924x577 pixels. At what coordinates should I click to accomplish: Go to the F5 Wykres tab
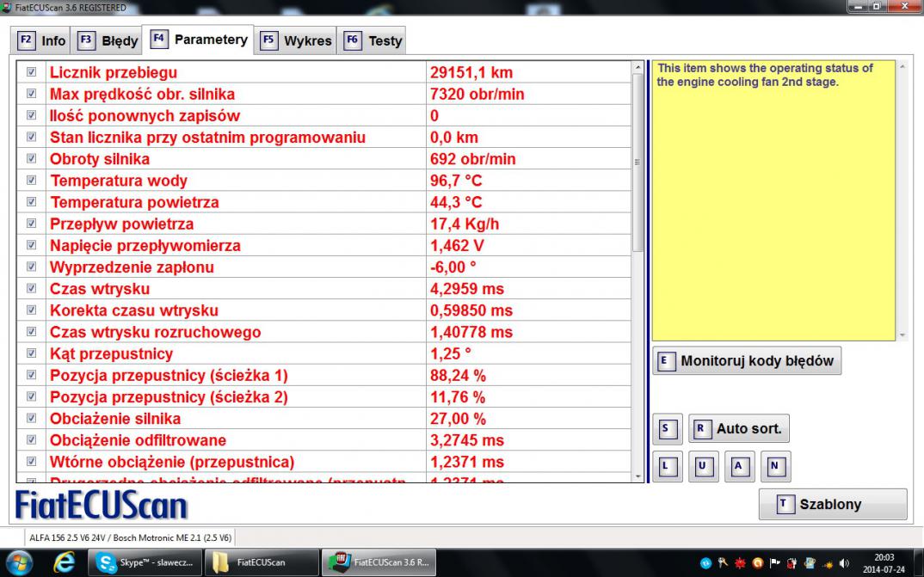tap(295, 40)
